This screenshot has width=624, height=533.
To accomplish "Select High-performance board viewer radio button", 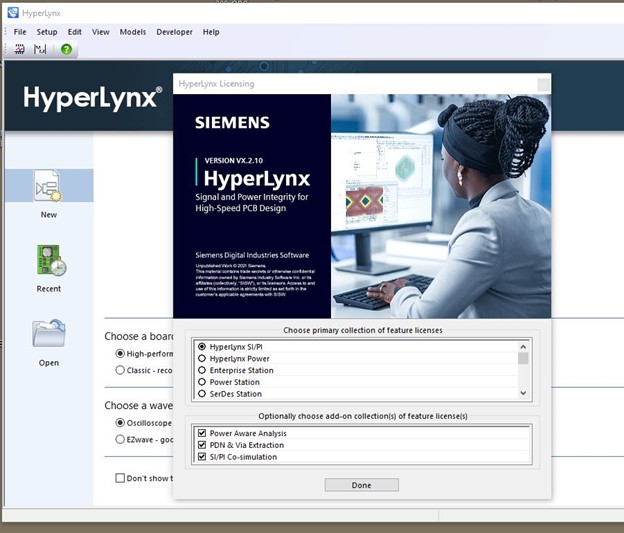I will click(120, 353).
